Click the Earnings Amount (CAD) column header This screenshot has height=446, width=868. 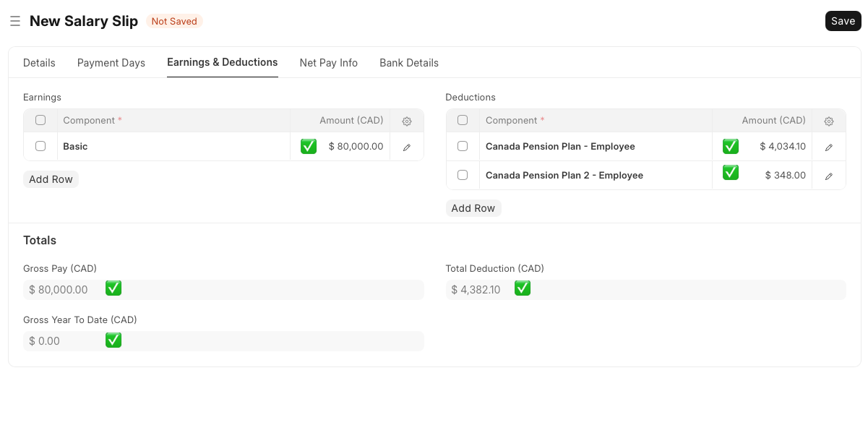(340, 120)
